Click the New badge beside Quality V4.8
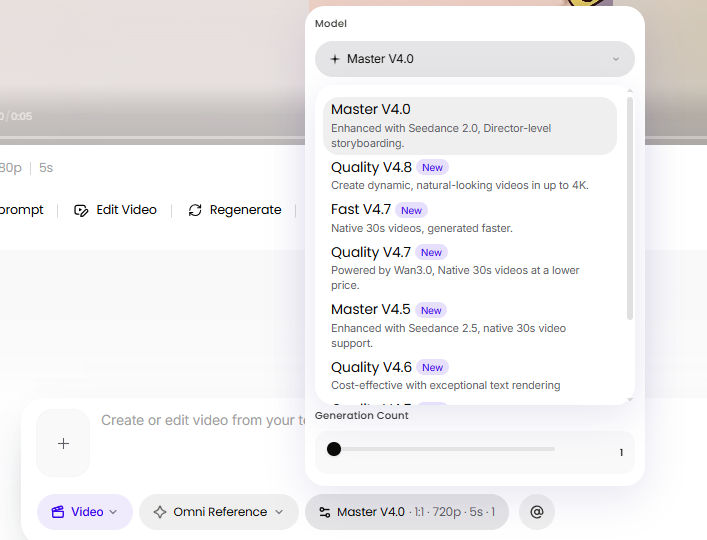The image size is (707, 540). [x=432, y=168]
